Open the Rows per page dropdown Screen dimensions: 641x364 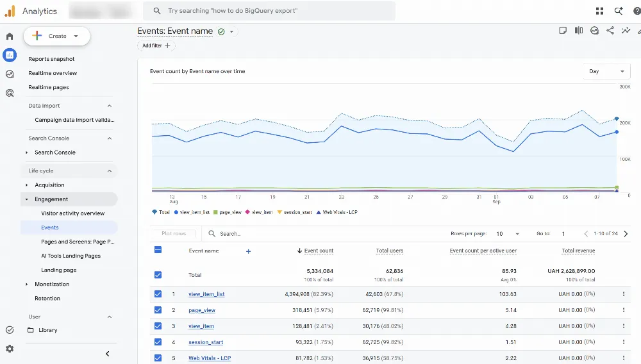click(x=507, y=234)
